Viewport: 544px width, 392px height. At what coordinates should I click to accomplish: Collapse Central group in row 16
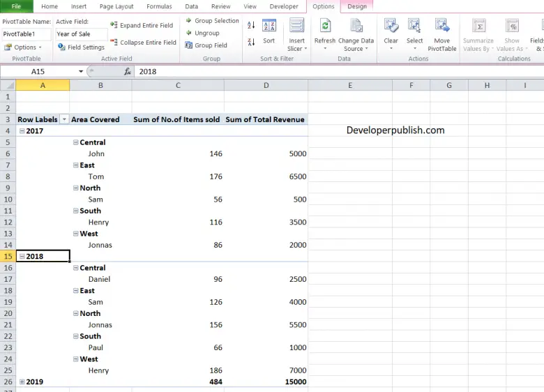[75, 268]
